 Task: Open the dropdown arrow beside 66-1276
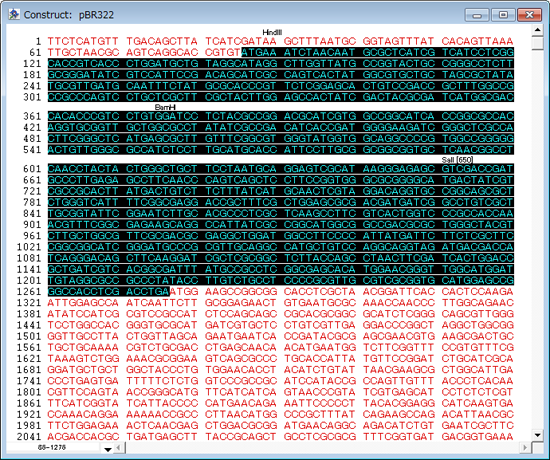pyautogui.click(x=108, y=449)
